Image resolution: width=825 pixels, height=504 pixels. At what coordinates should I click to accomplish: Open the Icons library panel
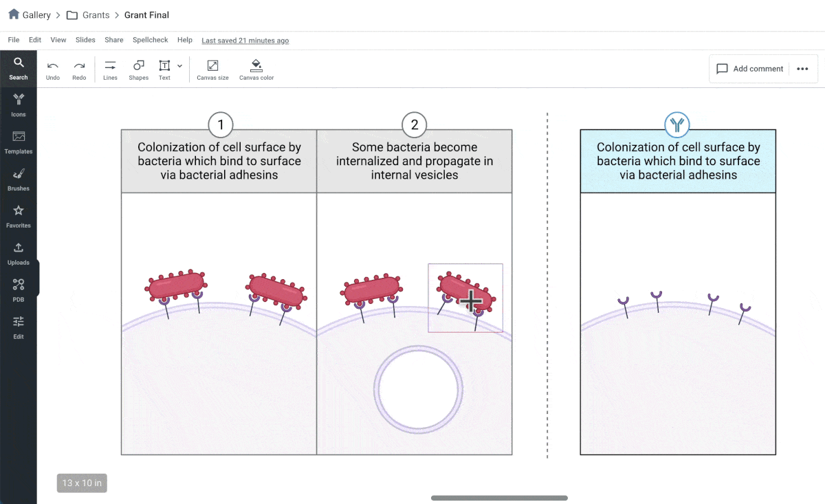(x=19, y=106)
